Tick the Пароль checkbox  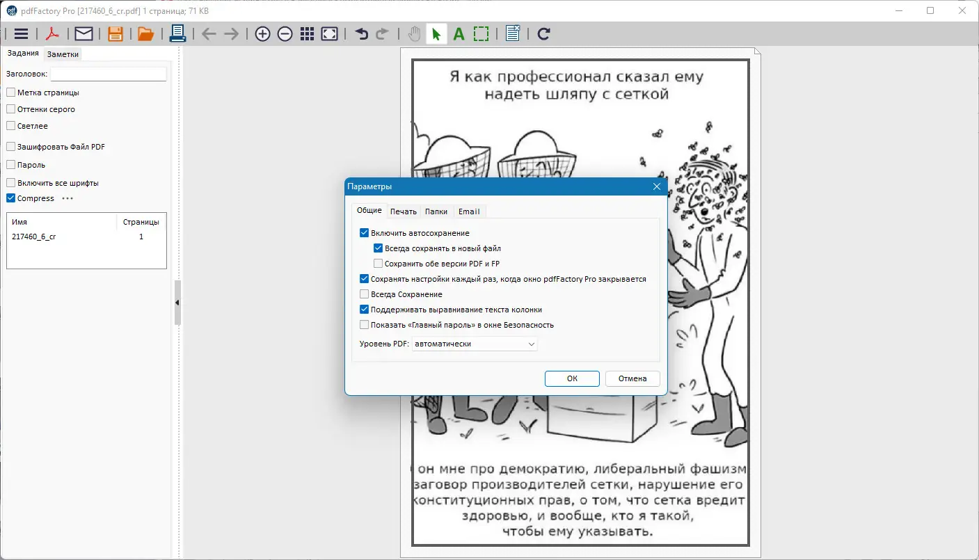click(11, 165)
